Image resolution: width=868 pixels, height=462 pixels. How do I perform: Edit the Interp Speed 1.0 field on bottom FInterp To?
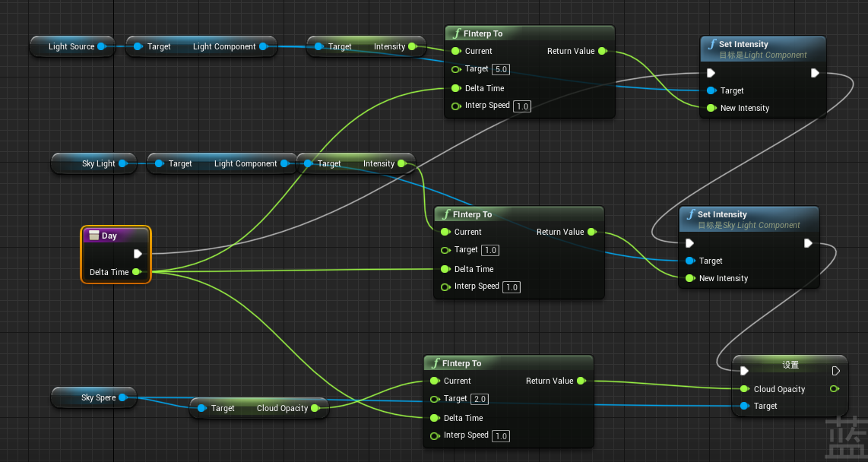click(501, 435)
